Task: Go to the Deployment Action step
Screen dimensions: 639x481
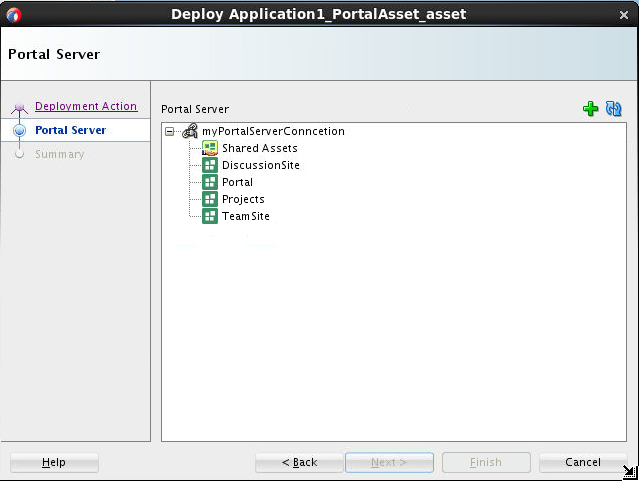Action: click(86, 106)
